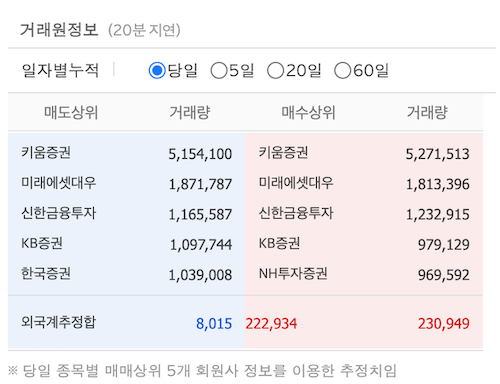Click the 5,271,513 volume figure
This screenshot has width=500, height=384.
click(437, 154)
